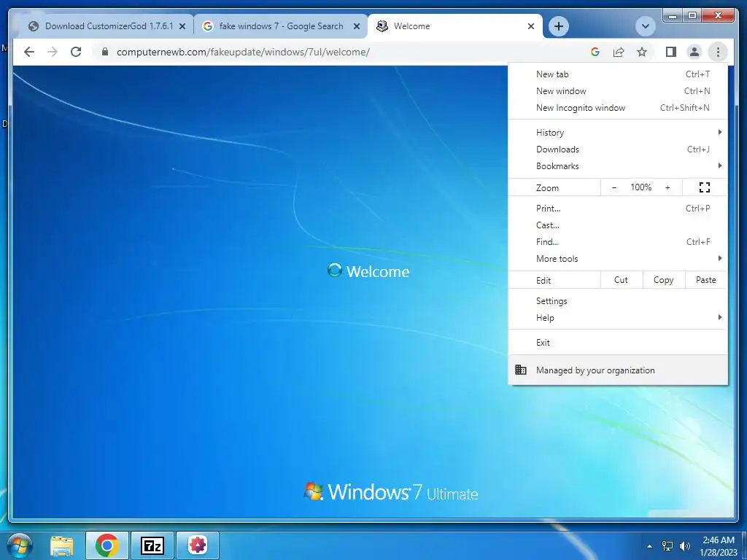Open the tab search dropdown arrow
Viewport: 747px width, 560px height.
(x=646, y=26)
